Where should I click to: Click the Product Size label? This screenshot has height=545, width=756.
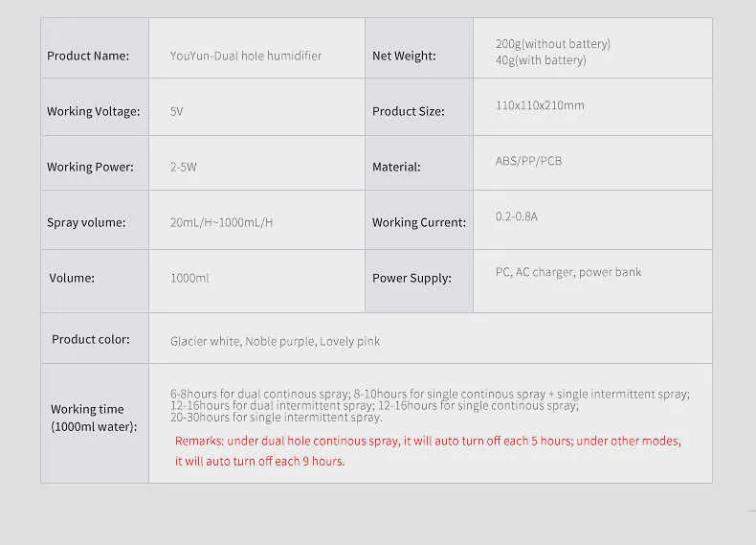409,111
